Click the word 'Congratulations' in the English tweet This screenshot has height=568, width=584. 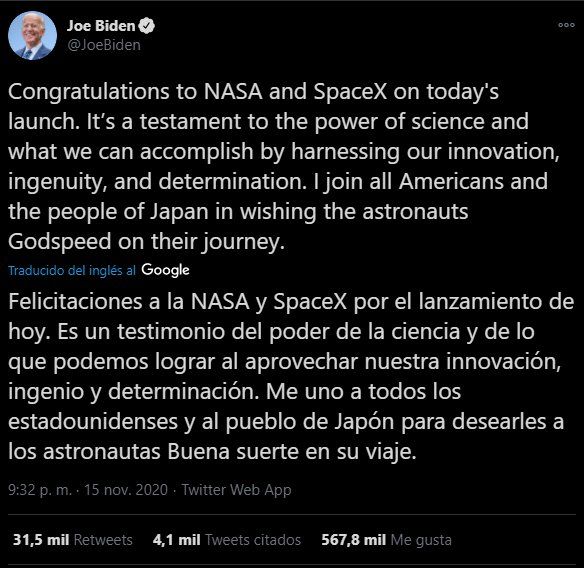click(89, 92)
